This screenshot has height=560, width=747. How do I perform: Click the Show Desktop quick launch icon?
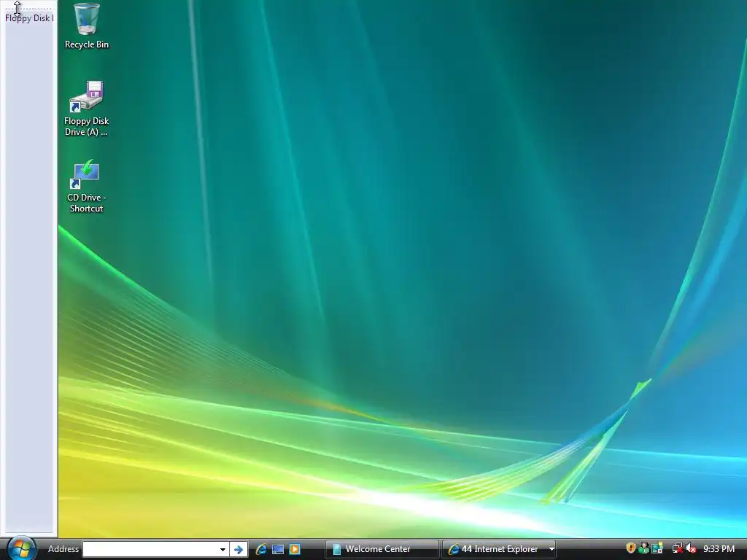tap(278, 549)
